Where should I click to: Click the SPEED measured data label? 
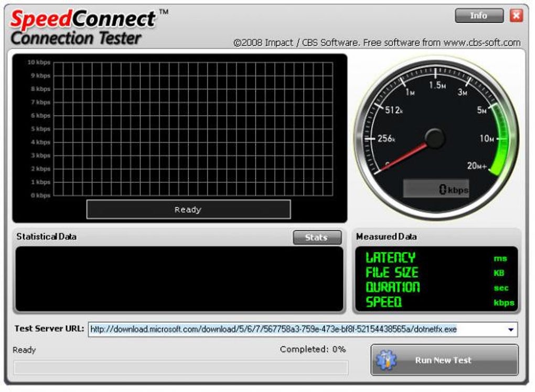(383, 302)
